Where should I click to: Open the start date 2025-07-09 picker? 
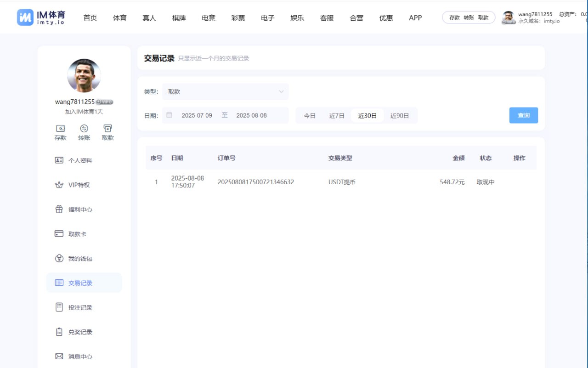click(x=197, y=115)
